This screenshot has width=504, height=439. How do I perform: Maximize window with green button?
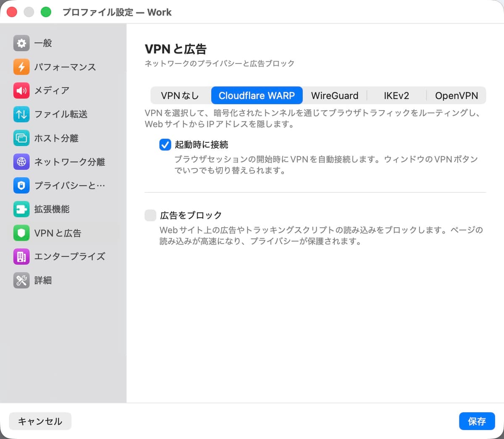[46, 12]
